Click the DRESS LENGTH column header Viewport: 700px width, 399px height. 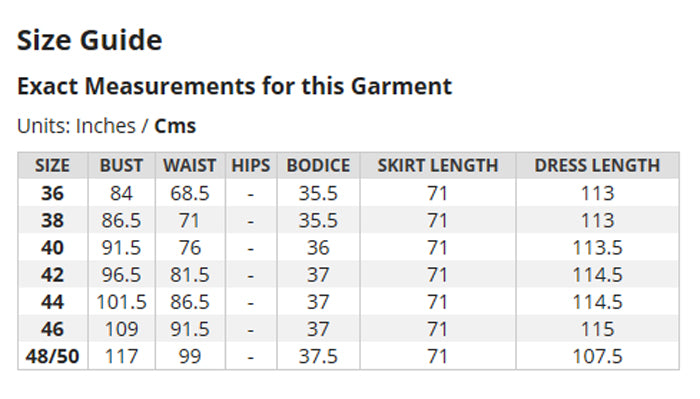click(597, 166)
